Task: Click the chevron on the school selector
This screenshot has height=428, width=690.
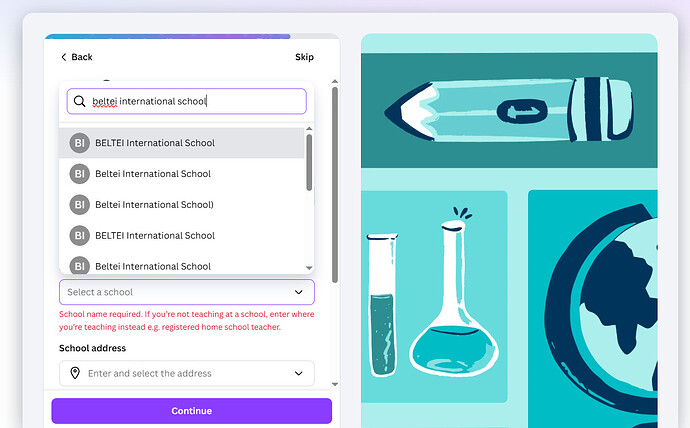Action: coord(298,292)
